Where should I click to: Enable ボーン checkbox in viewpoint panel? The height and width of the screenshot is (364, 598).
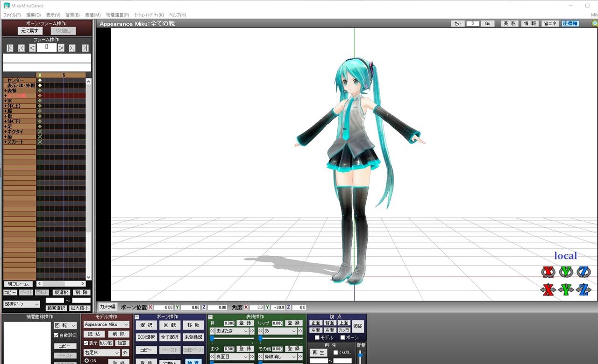coord(342,337)
